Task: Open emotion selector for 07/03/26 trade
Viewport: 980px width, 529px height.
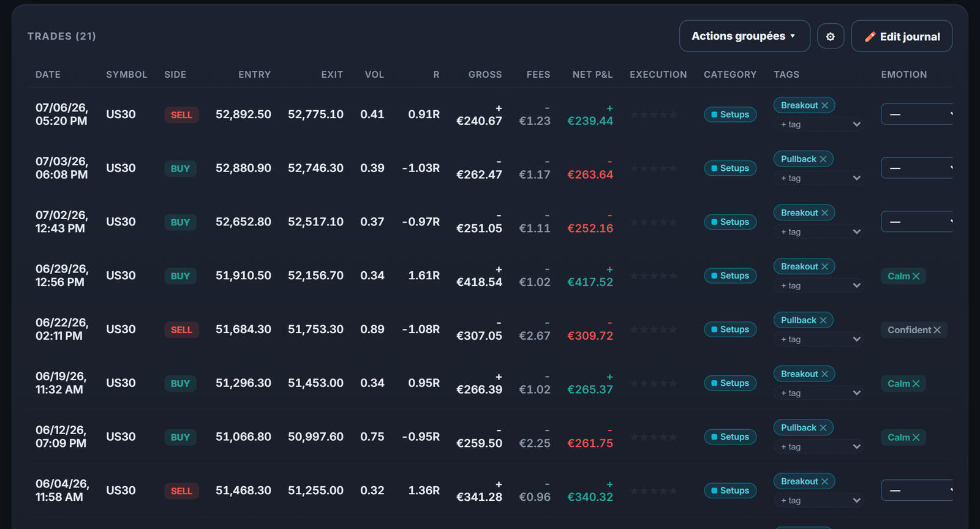Action: click(917, 168)
